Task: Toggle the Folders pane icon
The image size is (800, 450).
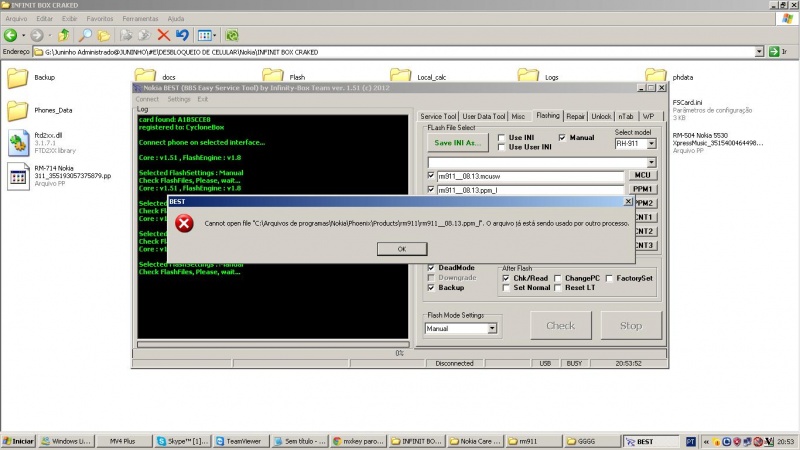Action: click(x=104, y=35)
